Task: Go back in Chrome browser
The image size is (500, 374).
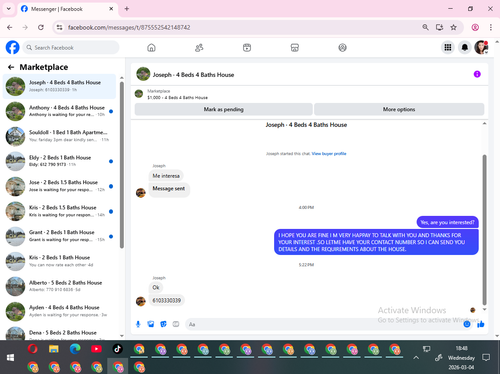Action: coord(10,27)
